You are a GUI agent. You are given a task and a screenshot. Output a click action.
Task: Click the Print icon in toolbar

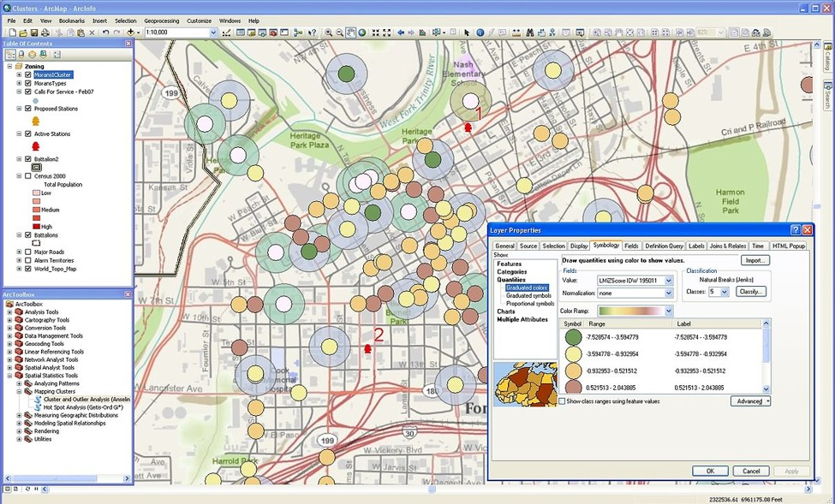point(45,33)
